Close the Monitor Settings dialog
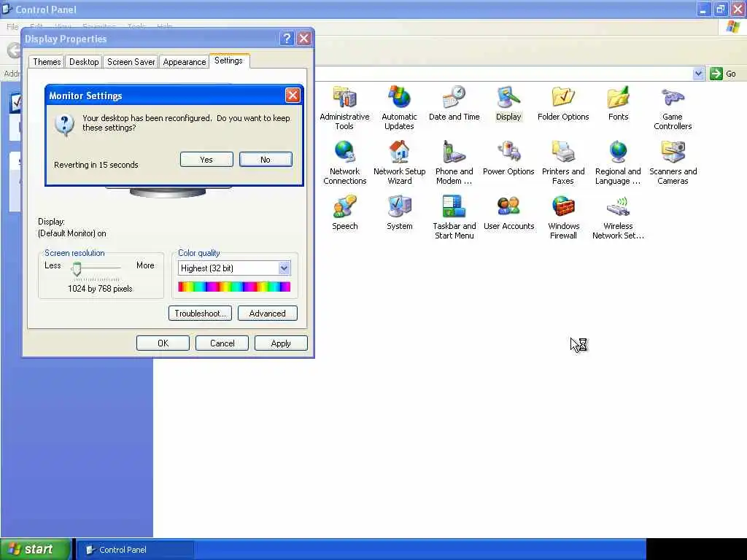Viewport: 747px width, 560px height. 293,96
